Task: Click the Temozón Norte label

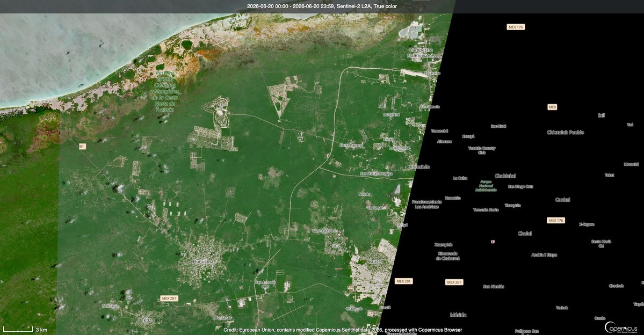Action: click(x=486, y=210)
